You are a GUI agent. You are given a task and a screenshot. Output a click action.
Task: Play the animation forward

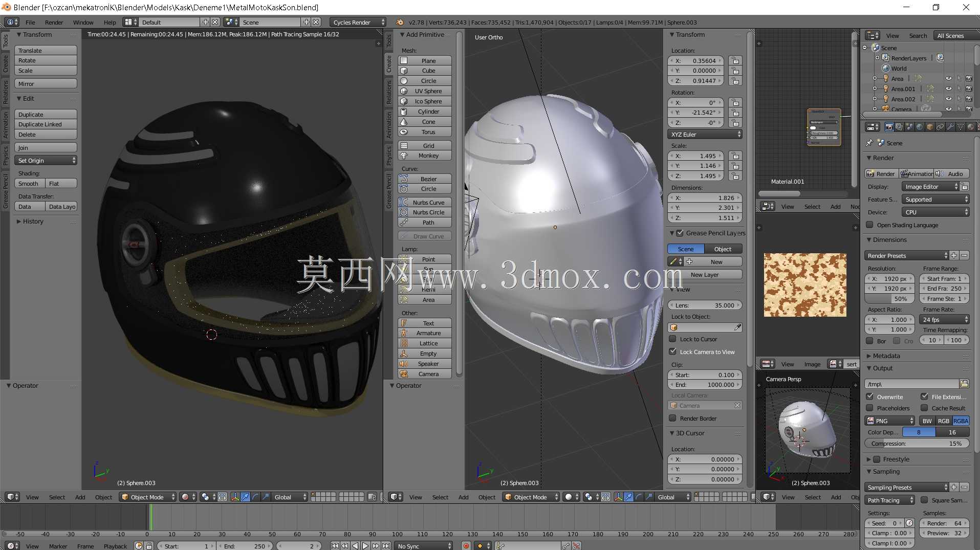click(x=365, y=546)
